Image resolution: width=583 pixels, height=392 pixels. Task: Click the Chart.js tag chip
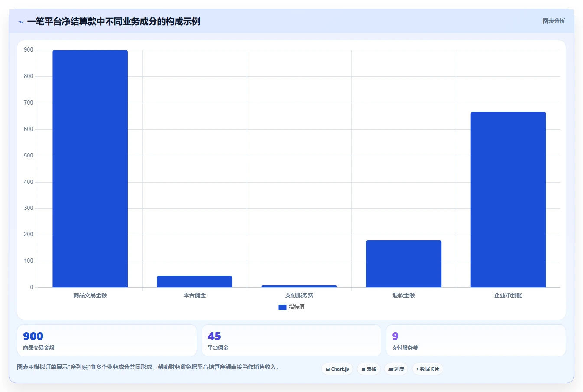337,369
